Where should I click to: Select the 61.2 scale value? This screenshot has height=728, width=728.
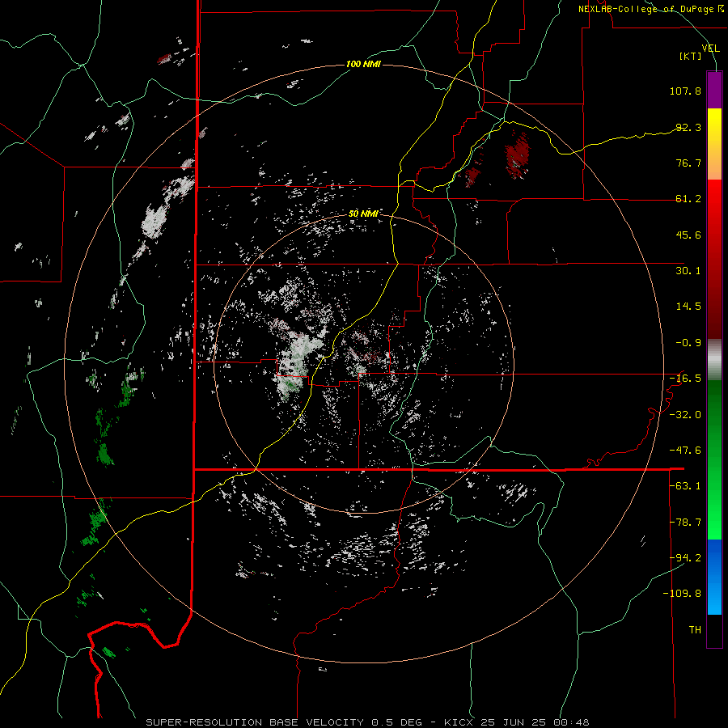pyautogui.click(x=688, y=199)
